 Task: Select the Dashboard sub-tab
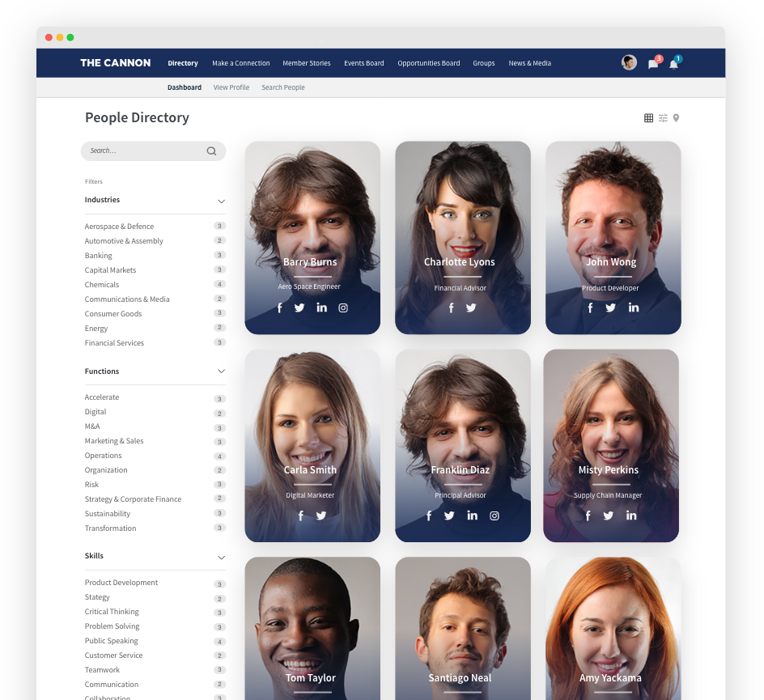[185, 87]
